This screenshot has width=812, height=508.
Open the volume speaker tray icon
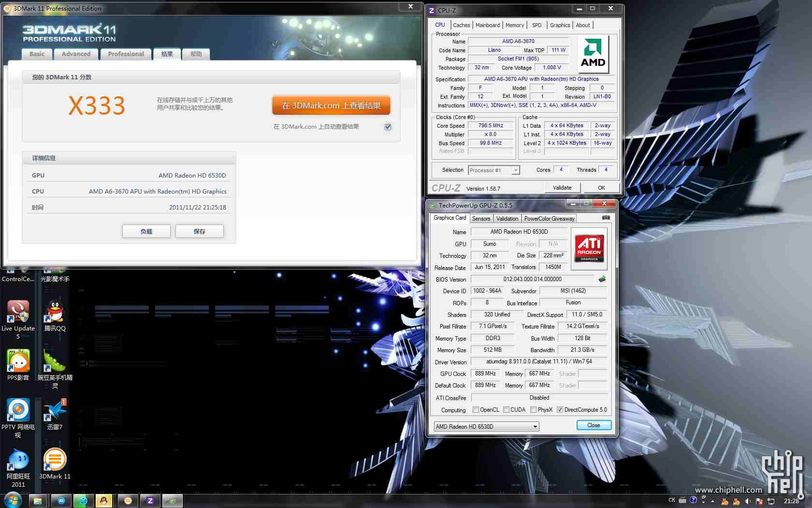[x=748, y=501]
